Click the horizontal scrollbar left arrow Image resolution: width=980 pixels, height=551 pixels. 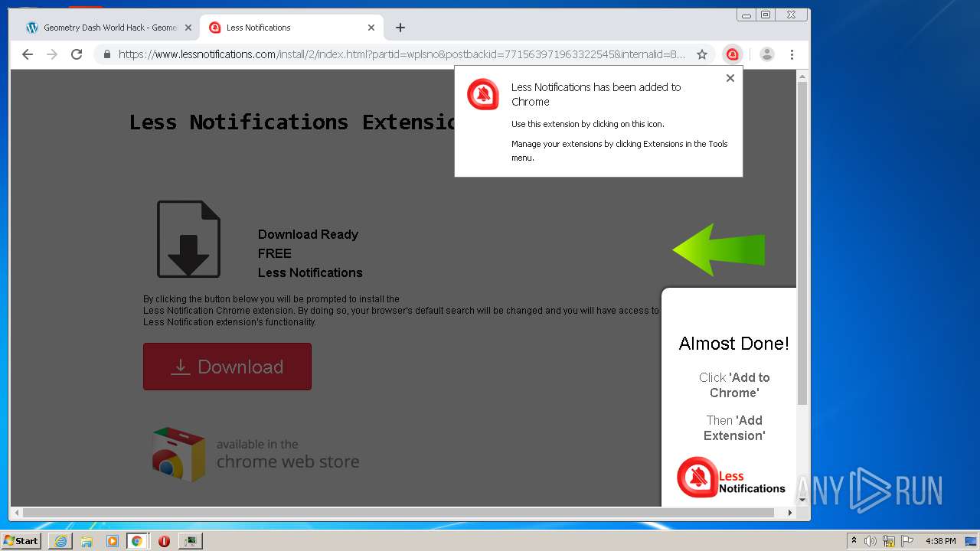16,513
